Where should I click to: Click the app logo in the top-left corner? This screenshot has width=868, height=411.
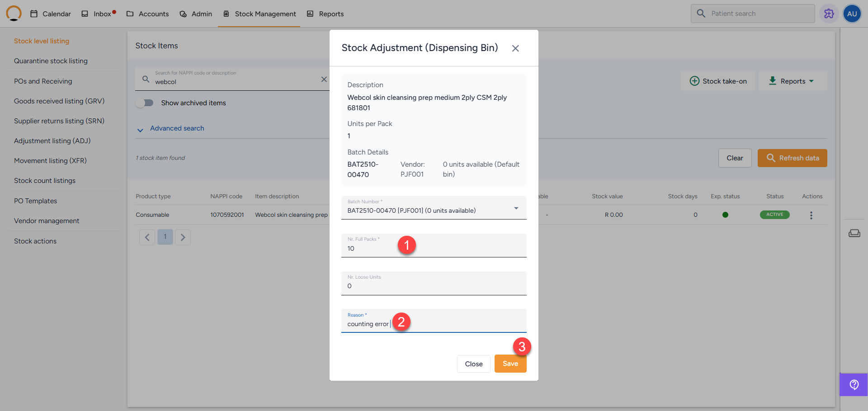click(14, 14)
